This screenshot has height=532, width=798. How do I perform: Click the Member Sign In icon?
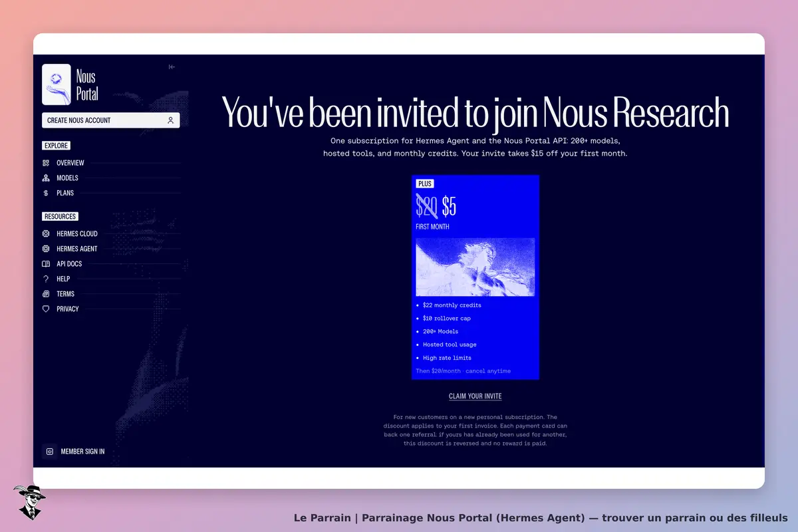49,452
